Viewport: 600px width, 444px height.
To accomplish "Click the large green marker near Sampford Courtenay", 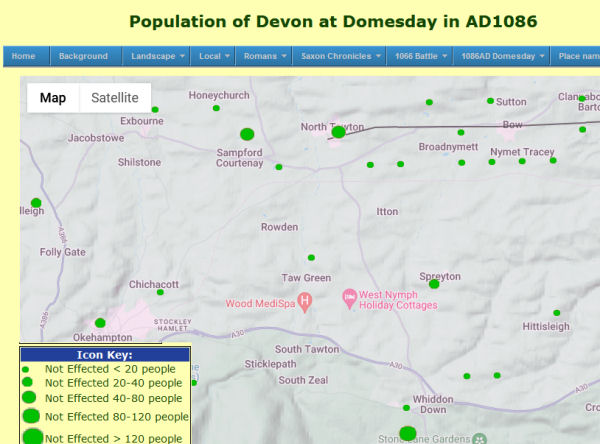I will tap(247, 134).
